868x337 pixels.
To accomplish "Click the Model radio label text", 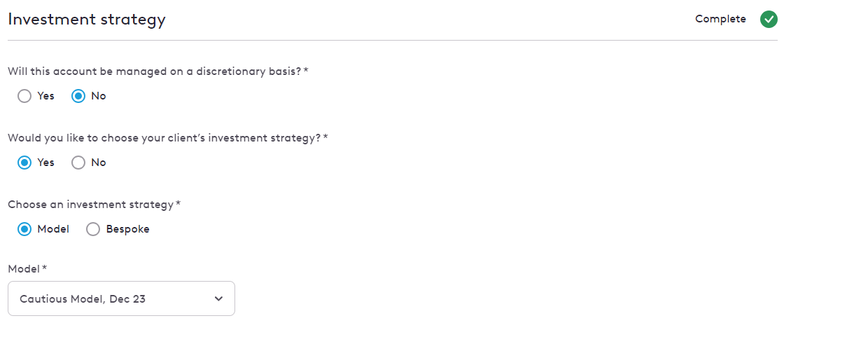I will coord(53,229).
